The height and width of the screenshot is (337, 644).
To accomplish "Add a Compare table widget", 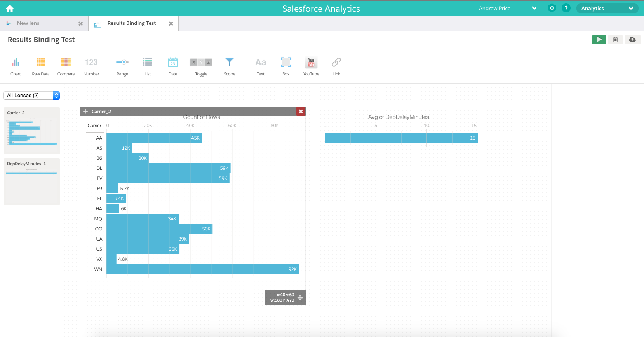I will pyautogui.click(x=66, y=67).
